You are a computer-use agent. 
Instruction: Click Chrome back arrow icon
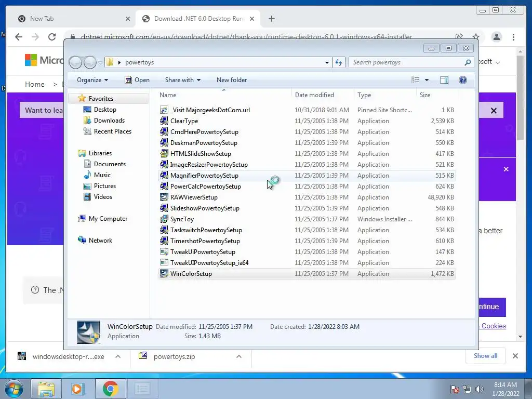[19, 37]
